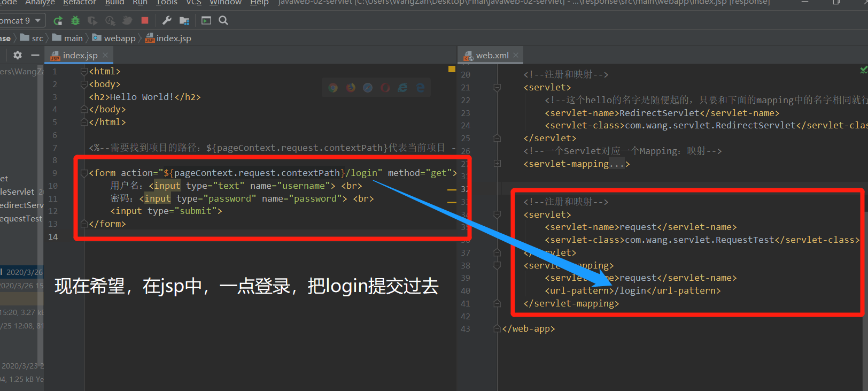Stop the server with the red square

pyautogui.click(x=144, y=20)
